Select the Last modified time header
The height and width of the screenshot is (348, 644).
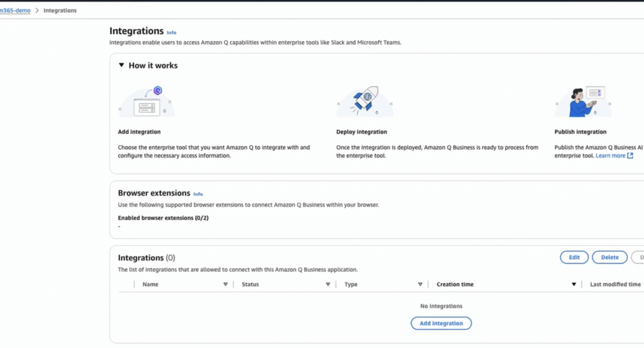(x=615, y=284)
